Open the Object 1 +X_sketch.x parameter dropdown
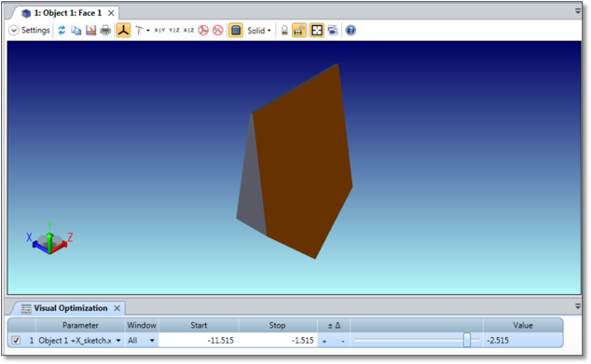The height and width of the screenshot is (364, 591). pos(118,341)
